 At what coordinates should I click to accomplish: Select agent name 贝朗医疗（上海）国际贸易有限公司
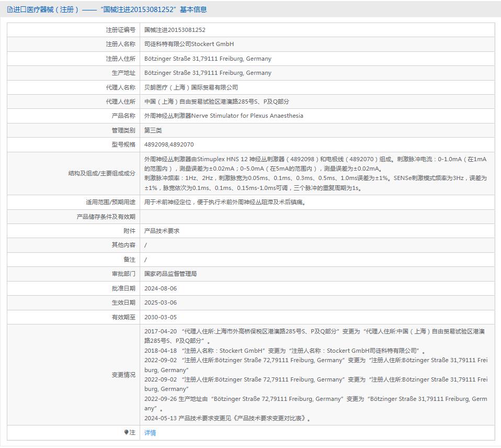tap(191, 87)
